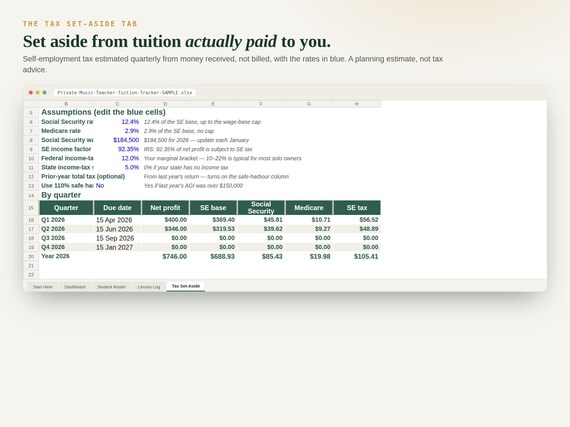570x427 pixels.
Task: Click the State income-tax cell 5.0%
Action: click(117, 167)
